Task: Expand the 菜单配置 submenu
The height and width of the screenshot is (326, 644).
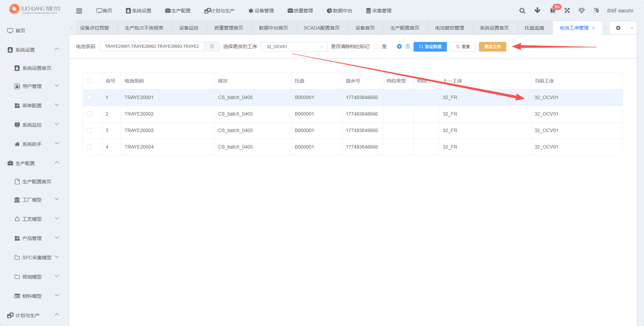Action: (57, 105)
